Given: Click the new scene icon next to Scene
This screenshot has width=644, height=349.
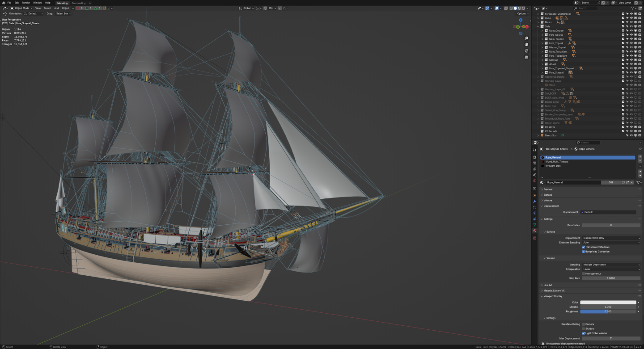Looking at the screenshot, I should pyautogui.click(x=603, y=3).
